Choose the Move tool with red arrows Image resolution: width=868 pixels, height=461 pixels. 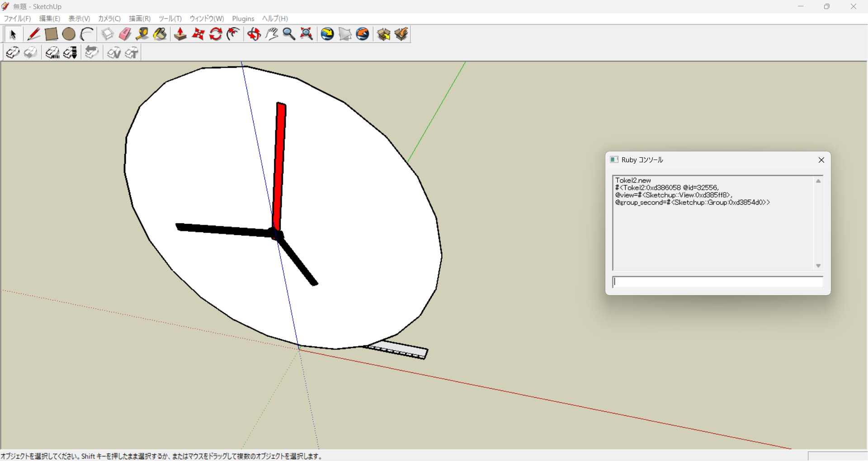[x=198, y=34]
